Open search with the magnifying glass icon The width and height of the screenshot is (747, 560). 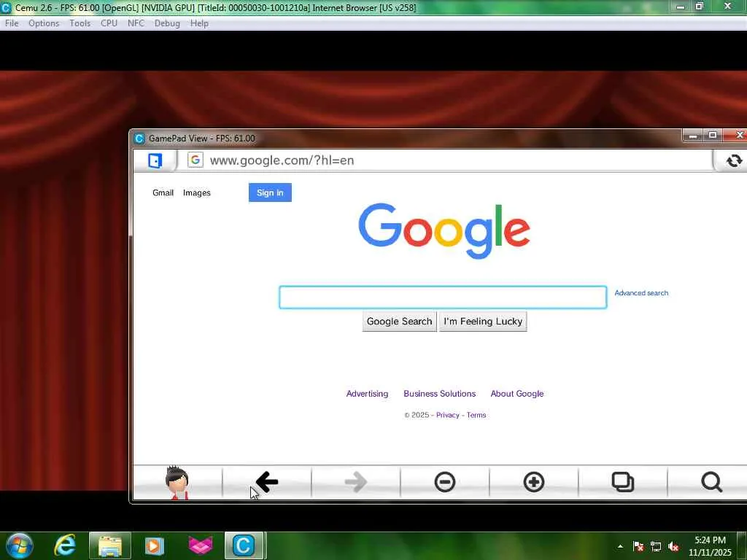(711, 482)
